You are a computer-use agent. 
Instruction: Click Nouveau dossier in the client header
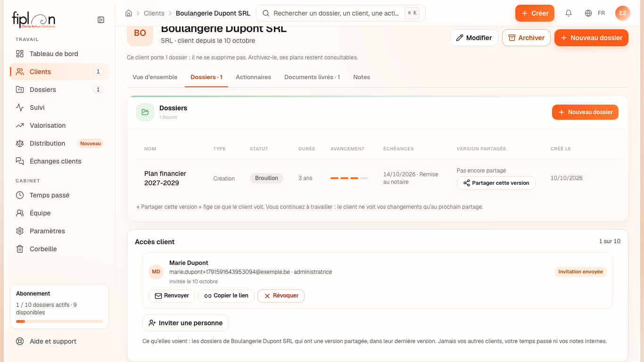[591, 38]
